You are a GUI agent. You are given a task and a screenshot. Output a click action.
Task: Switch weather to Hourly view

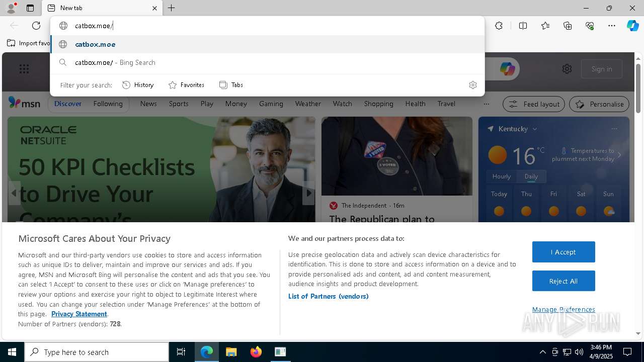pyautogui.click(x=502, y=176)
